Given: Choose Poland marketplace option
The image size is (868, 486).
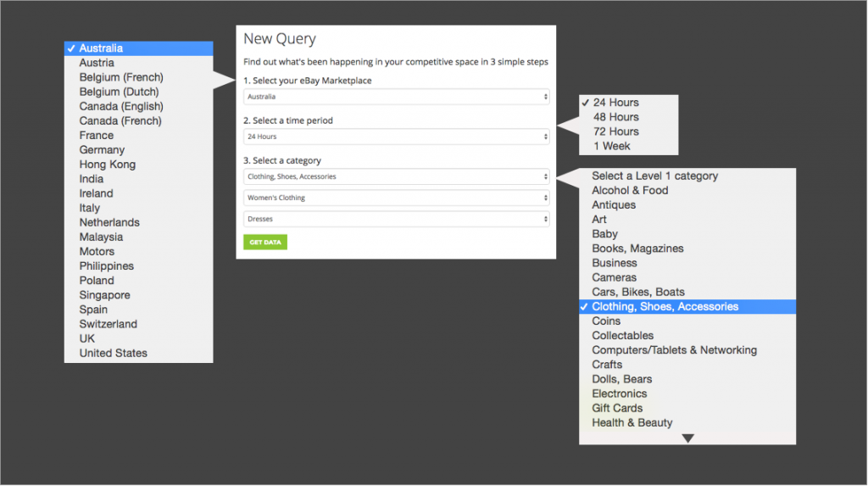Looking at the screenshot, I should click(138, 281).
